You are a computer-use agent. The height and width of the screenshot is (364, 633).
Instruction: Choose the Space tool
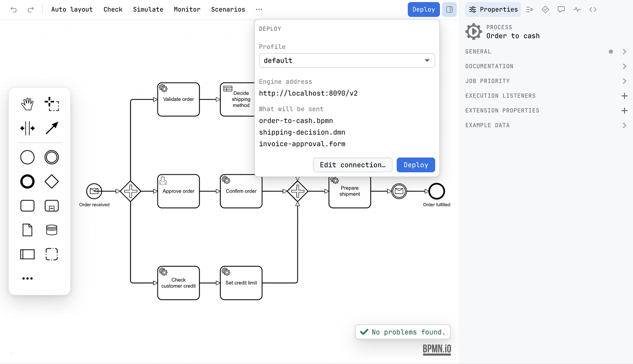point(27,128)
